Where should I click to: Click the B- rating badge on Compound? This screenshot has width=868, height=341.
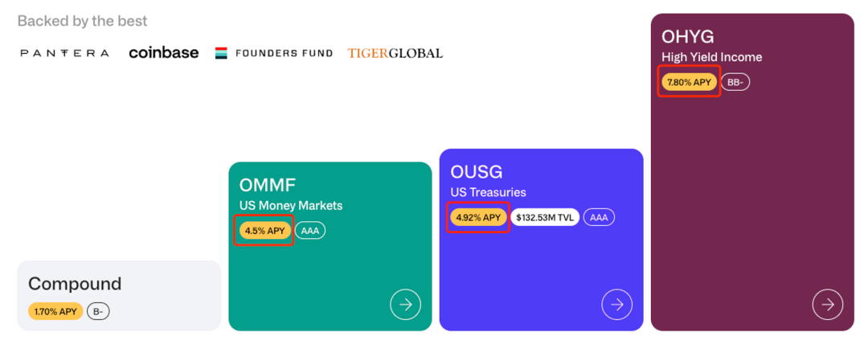(x=98, y=312)
